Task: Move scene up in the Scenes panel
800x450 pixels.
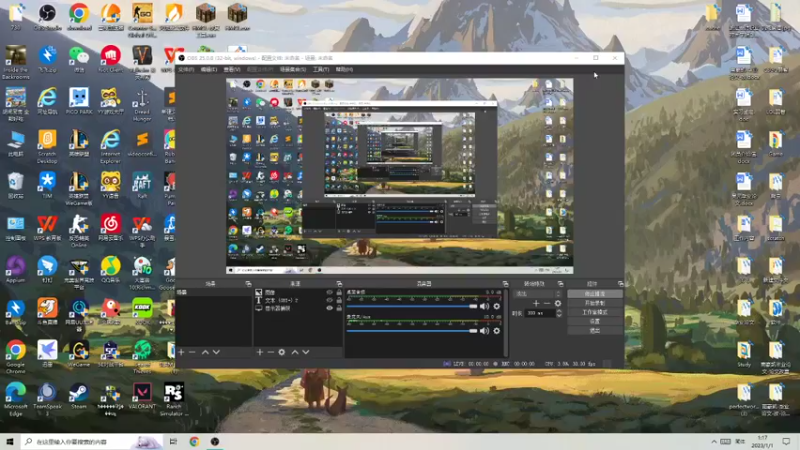Action: 205,352
